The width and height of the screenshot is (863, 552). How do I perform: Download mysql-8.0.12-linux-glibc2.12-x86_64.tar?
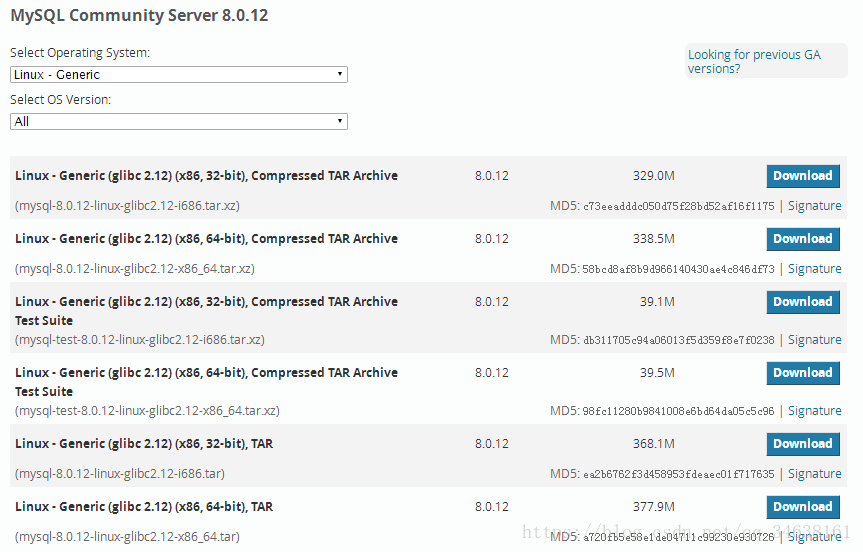click(x=803, y=506)
